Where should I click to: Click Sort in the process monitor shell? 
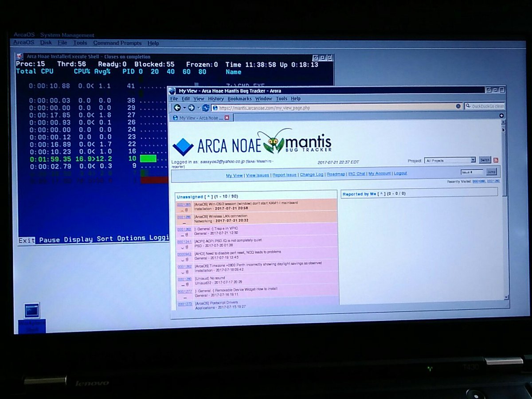[105, 239]
